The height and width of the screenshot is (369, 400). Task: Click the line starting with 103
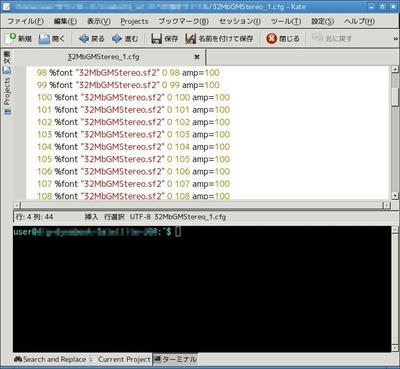[133, 134]
